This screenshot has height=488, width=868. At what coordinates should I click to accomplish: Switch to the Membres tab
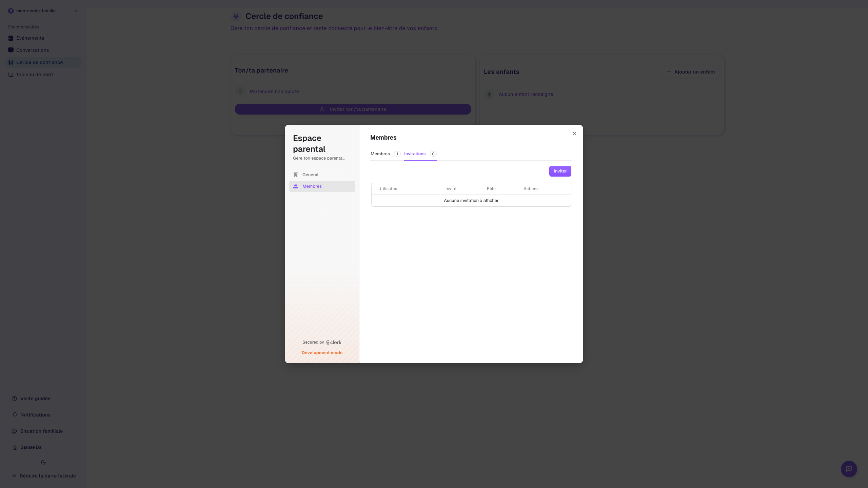[x=380, y=154]
